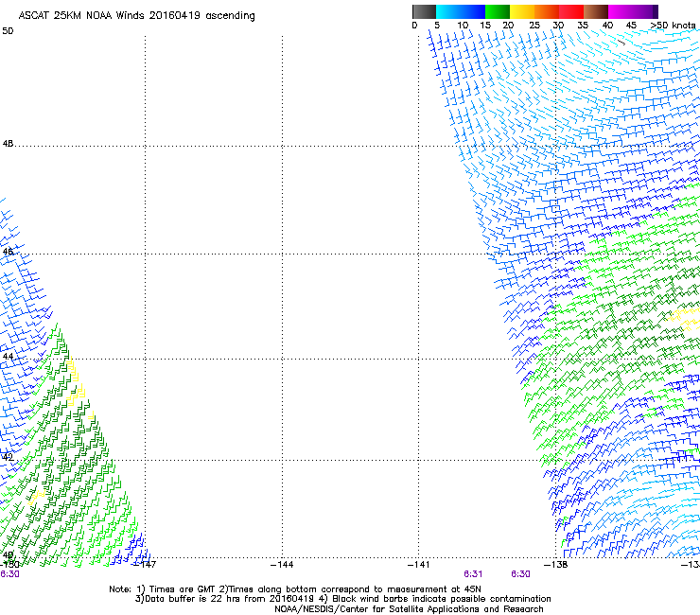Image resolution: width=700 pixels, height=615 pixels.
Task: Choose the magenta-purple 40-50 knots legend swatch
Action: (x=633, y=11)
